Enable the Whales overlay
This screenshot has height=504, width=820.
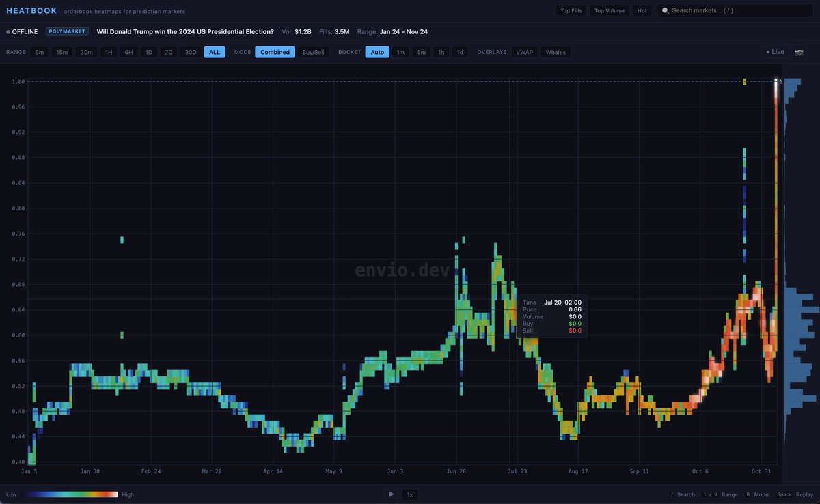point(556,52)
